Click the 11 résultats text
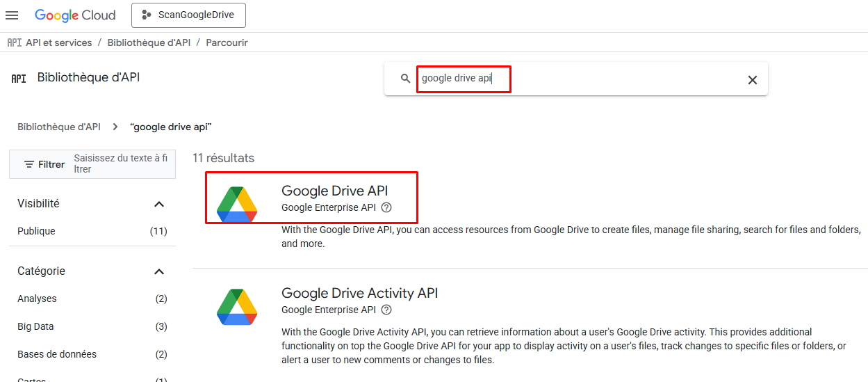Viewport: 868px width, 382px height. 223,158
